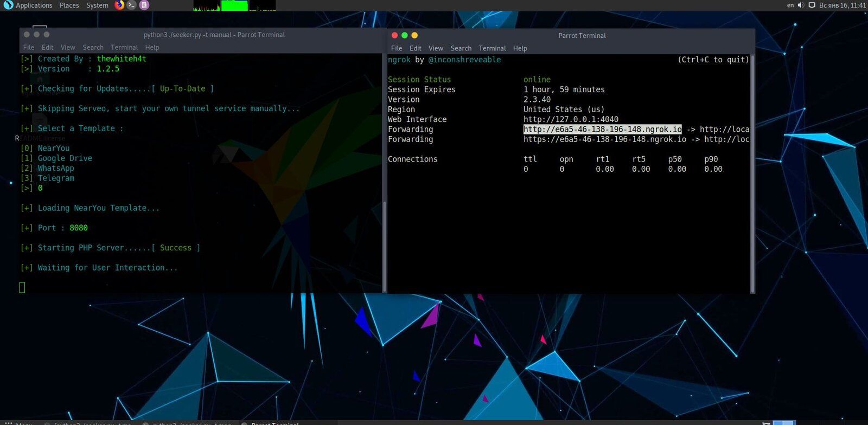Open Terminal menu in ngrok window

point(492,48)
